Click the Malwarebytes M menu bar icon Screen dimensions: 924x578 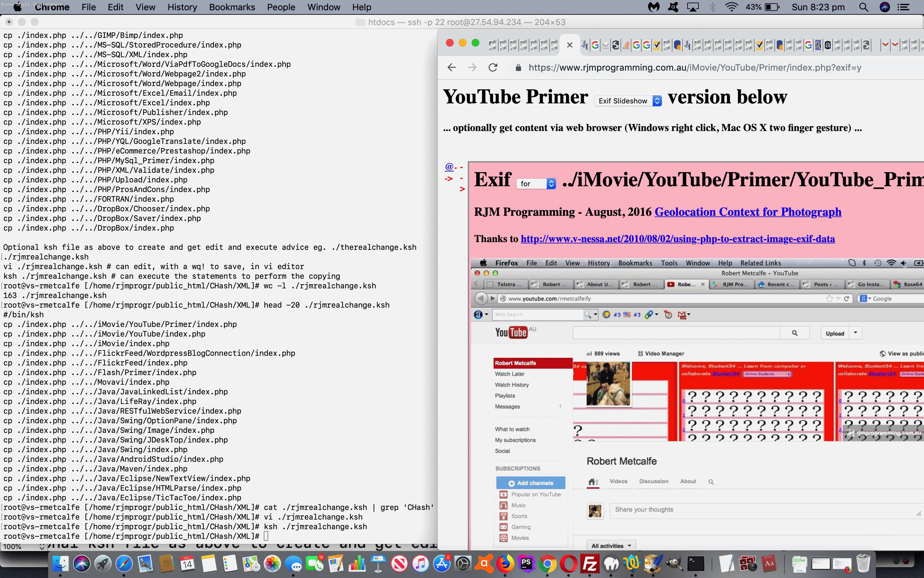[x=654, y=7]
